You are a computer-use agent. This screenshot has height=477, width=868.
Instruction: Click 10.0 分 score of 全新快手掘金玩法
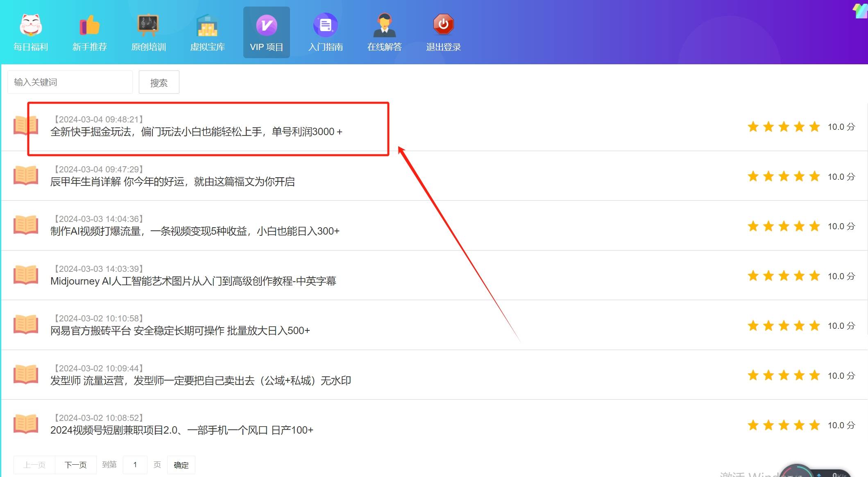[841, 127]
